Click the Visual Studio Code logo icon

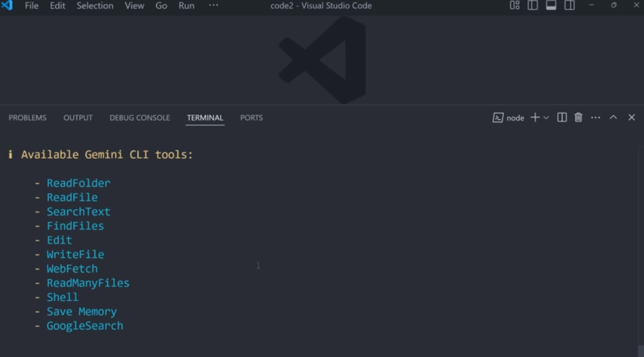tap(7, 6)
